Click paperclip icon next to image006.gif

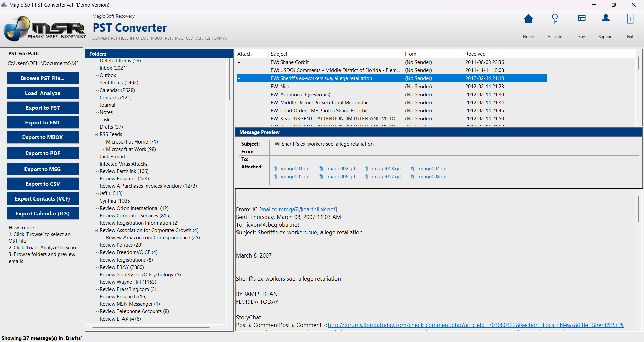pos(321,177)
